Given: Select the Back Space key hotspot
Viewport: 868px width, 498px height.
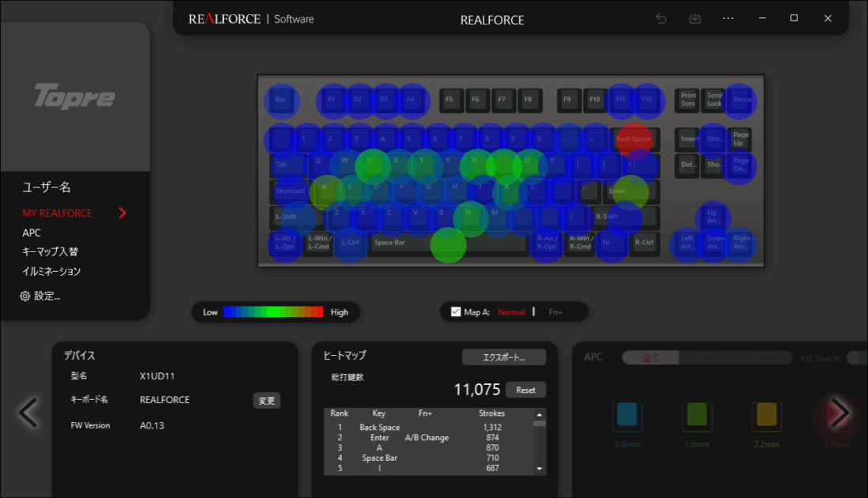Looking at the screenshot, I should click(635, 139).
